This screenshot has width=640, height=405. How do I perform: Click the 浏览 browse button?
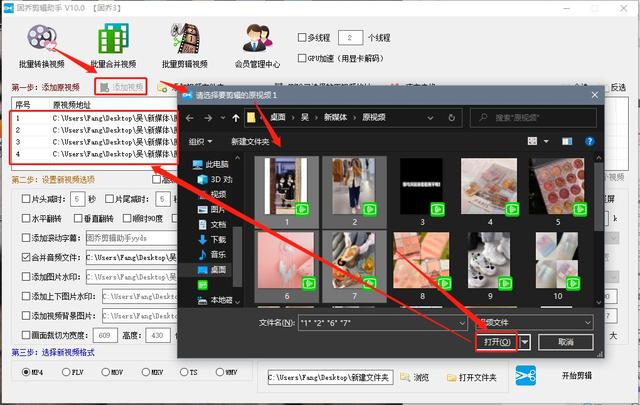pos(415,378)
